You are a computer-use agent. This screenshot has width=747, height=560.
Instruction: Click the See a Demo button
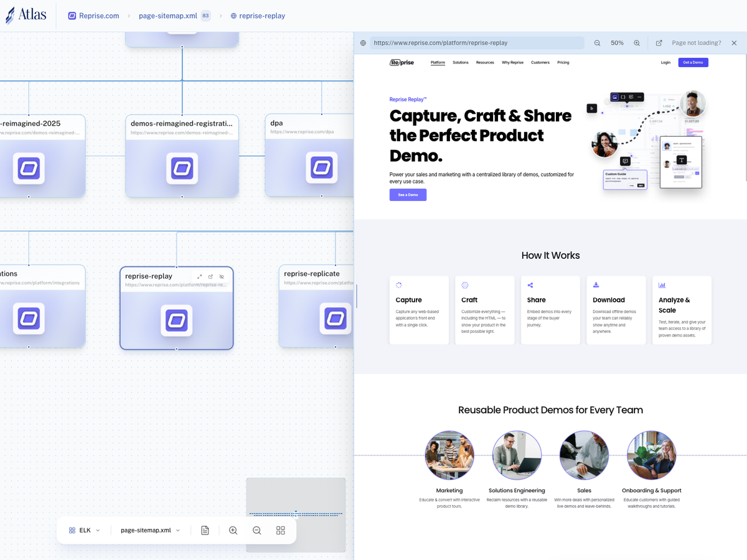(x=408, y=195)
